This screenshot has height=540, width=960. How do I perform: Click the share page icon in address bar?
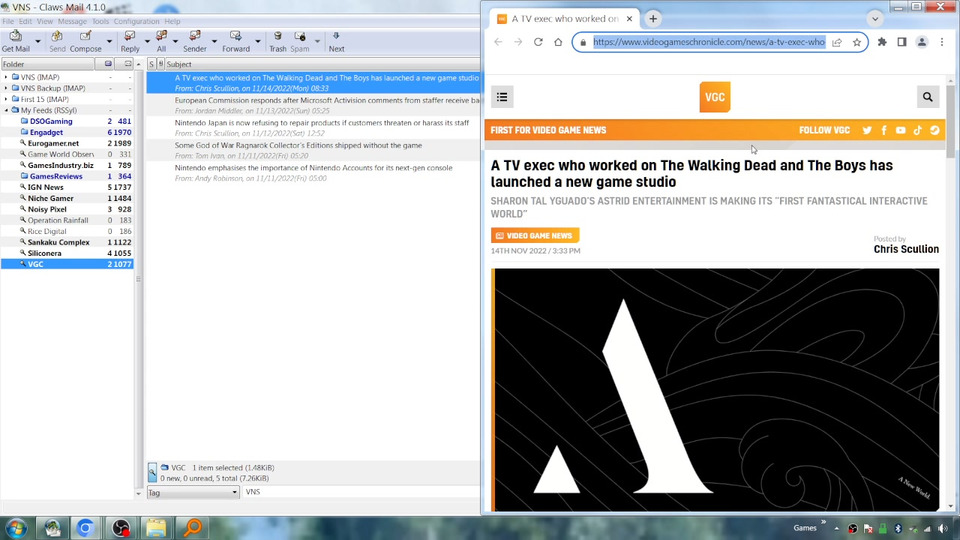tap(837, 42)
